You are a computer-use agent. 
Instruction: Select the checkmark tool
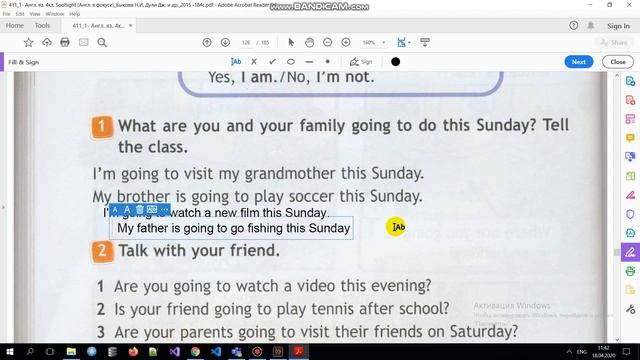(x=273, y=62)
